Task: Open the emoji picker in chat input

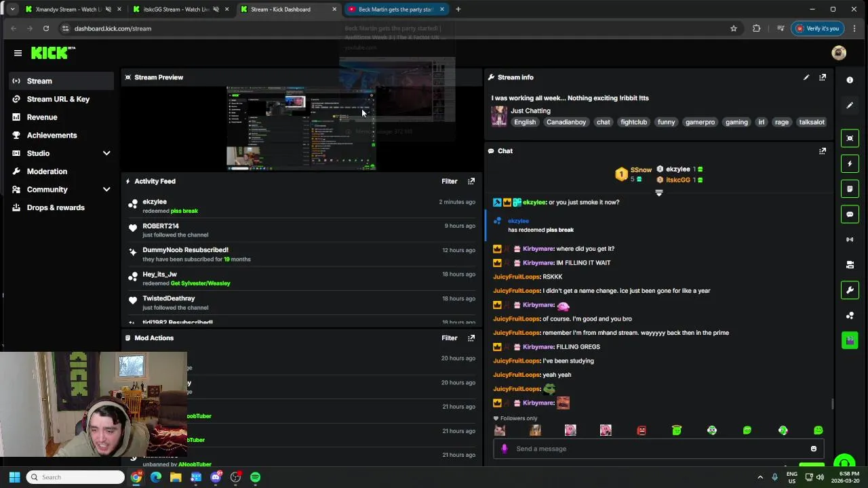Action: click(x=814, y=449)
